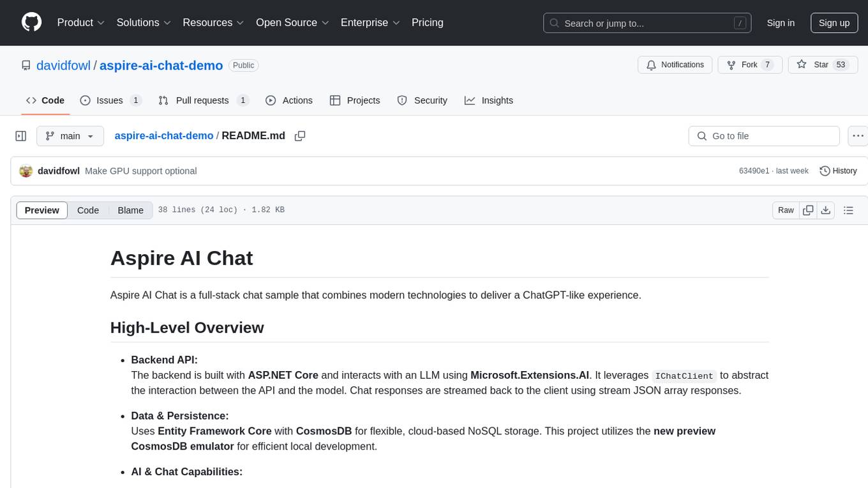The height and width of the screenshot is (488, 868).
Task: Open the aspire-ai-chat-demo repository link
Action: (161, 65)
